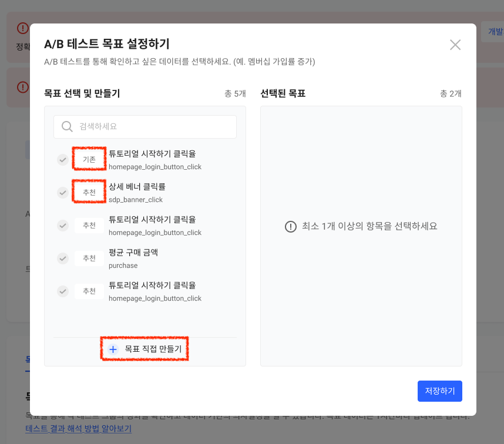This screenshot has width=504, height=444.
Task: Click the purchase event name
Action: coord(123,265)
